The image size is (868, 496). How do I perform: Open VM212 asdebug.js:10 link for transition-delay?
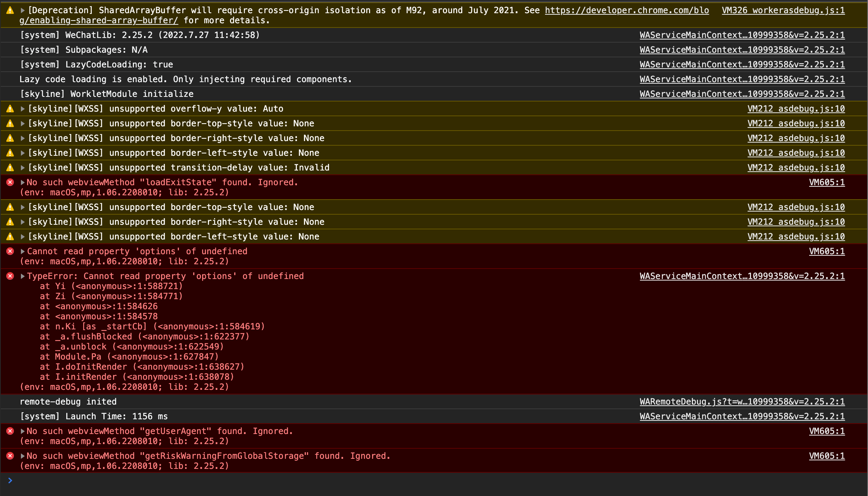click(796, 168)
